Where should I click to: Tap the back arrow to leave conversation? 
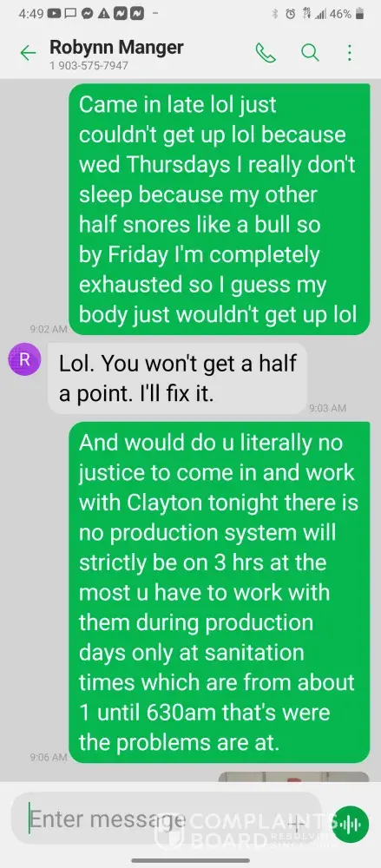tap(28, 53)
